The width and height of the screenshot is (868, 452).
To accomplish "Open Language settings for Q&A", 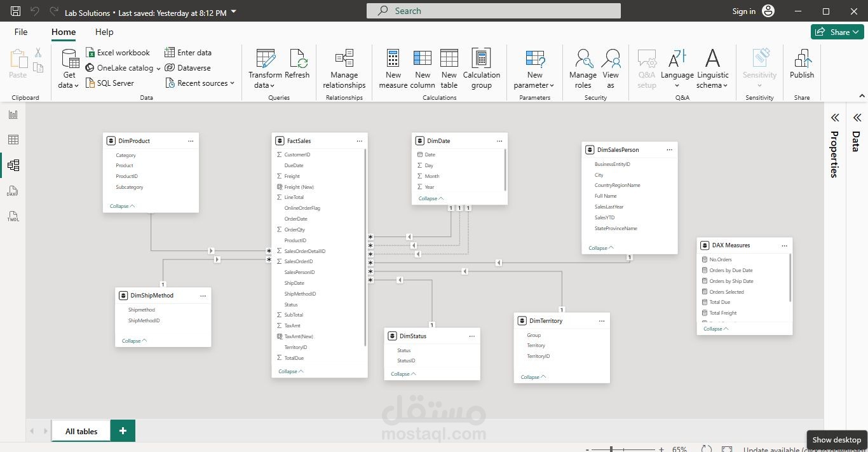I will [x=677, y=69].
